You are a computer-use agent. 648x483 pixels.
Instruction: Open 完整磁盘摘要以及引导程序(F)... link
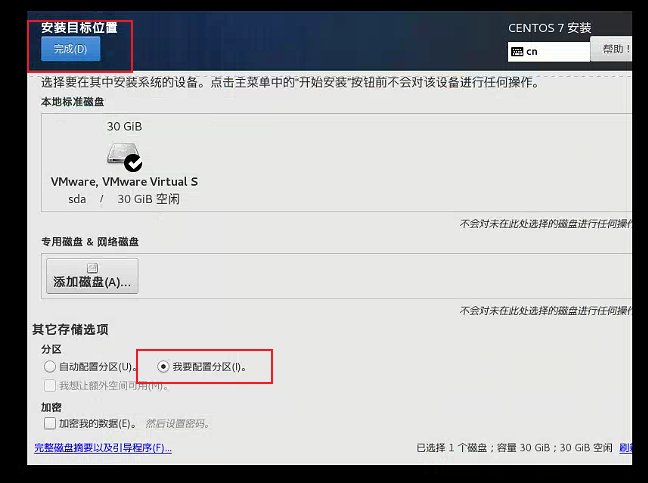103,448
